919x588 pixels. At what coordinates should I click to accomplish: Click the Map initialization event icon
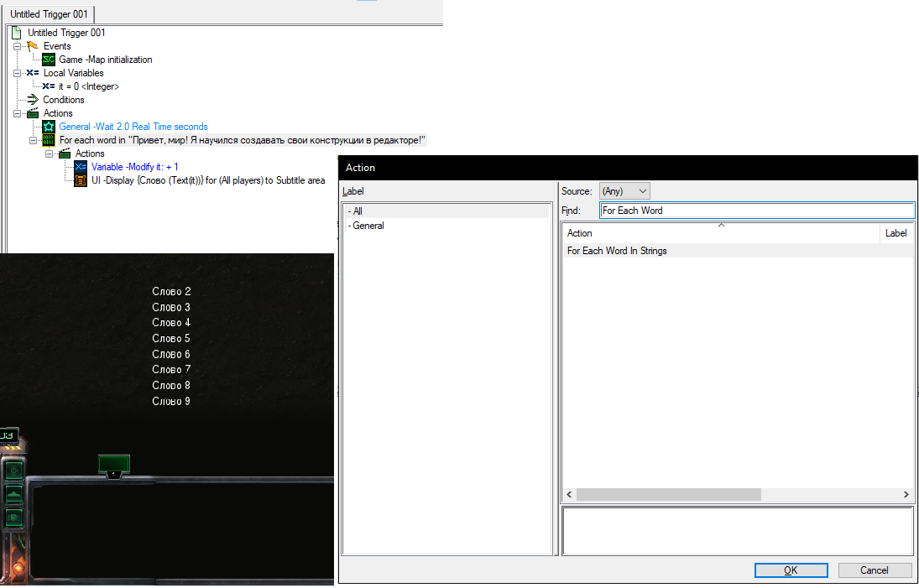pos(49,60)
